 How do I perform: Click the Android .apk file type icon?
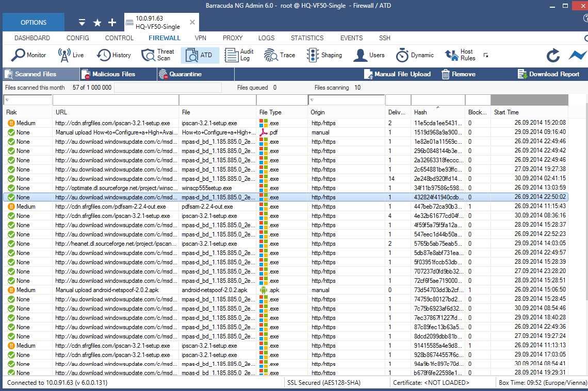tap(264, 290)
